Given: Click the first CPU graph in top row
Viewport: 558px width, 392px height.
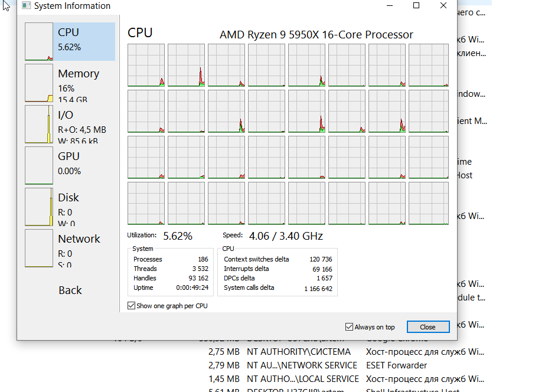Looking at the screenshot, I should tap(146, 65).
